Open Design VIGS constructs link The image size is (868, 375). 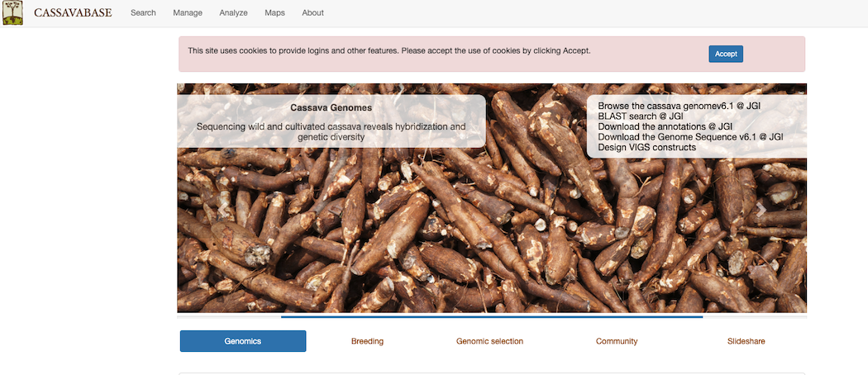(x=646, y=147)
